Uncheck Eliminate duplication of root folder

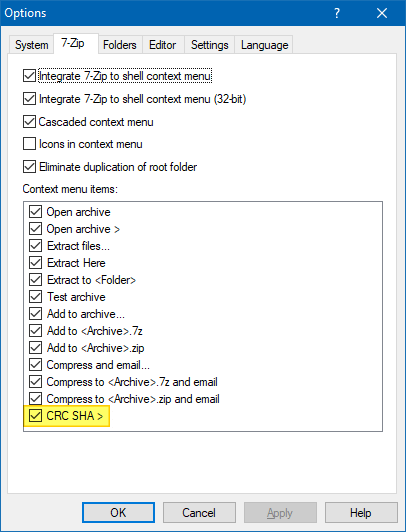point(30,167)
